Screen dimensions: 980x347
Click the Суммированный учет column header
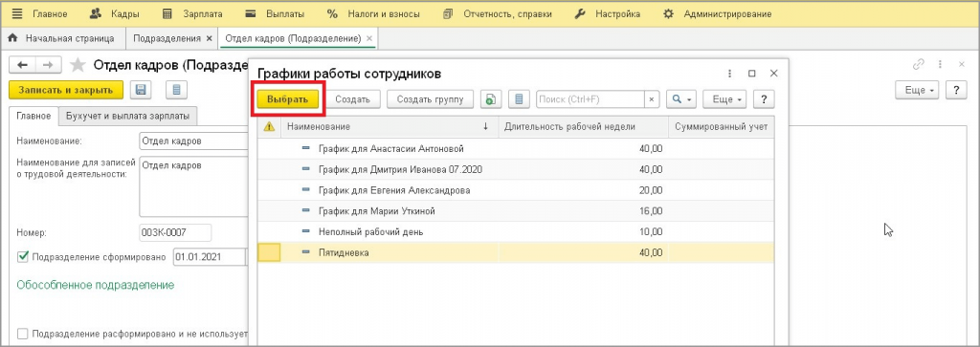click(x=722, y=127)
